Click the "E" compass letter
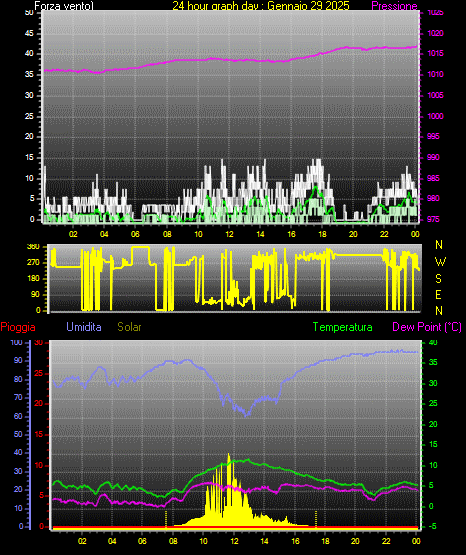This screenshot has width=466, height=555. [438, 294]
